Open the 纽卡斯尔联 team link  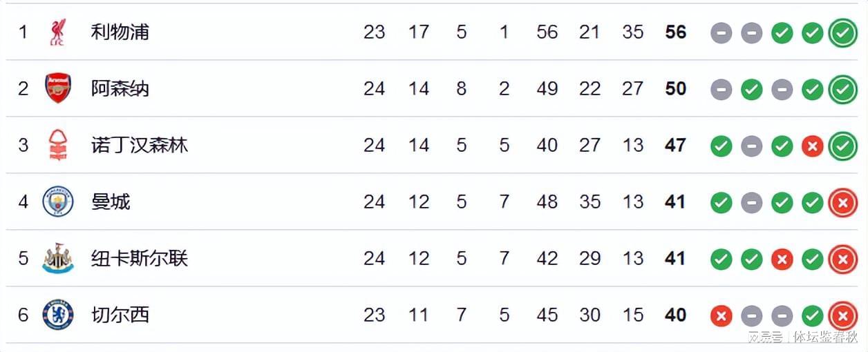(140, 258)
